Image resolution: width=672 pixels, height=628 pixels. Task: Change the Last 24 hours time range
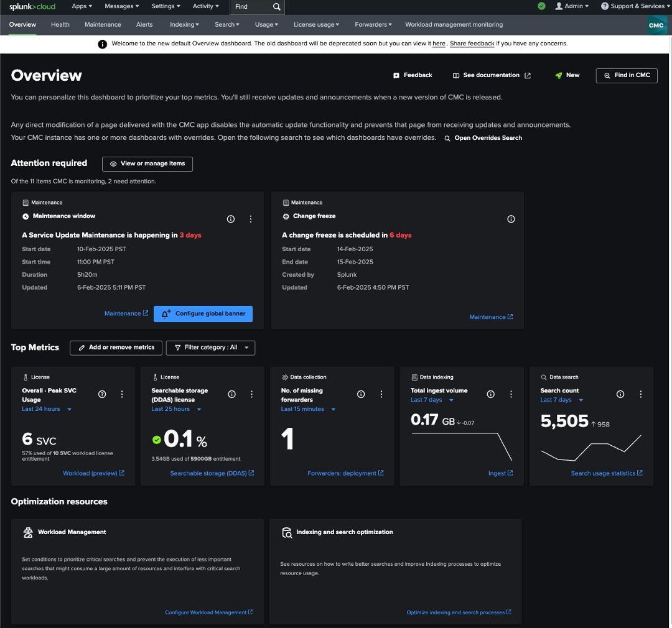[x=47, y=409]
